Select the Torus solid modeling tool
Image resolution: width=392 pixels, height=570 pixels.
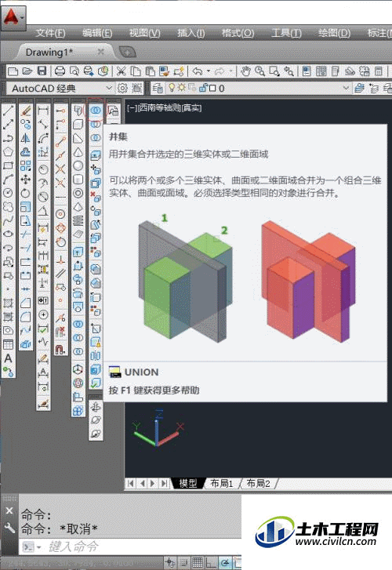[x=78, y=193]
